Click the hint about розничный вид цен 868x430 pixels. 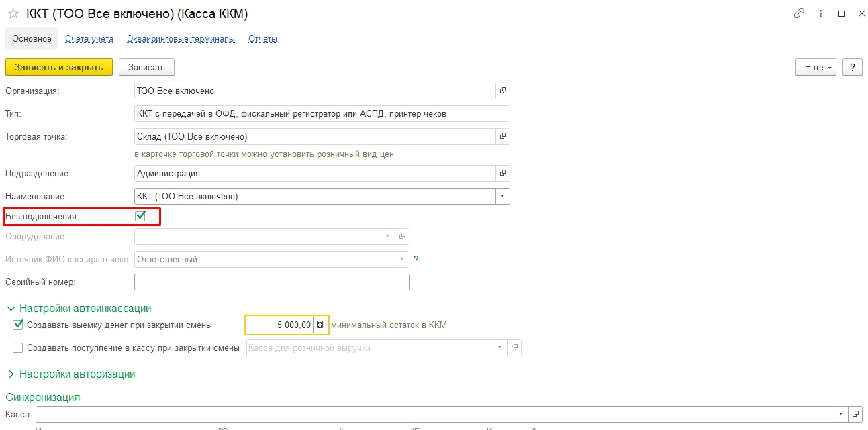pyautogui.click(x=264, y=154)
